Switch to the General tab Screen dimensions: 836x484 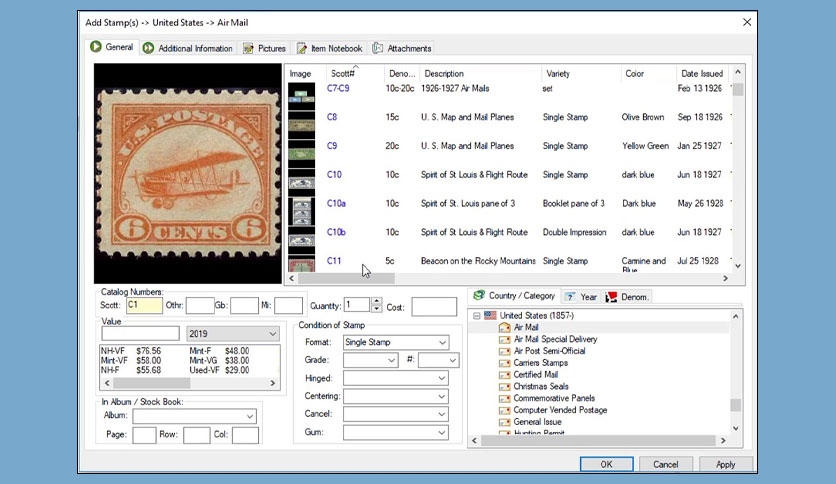pyautogui.click(x=112, y=47)
